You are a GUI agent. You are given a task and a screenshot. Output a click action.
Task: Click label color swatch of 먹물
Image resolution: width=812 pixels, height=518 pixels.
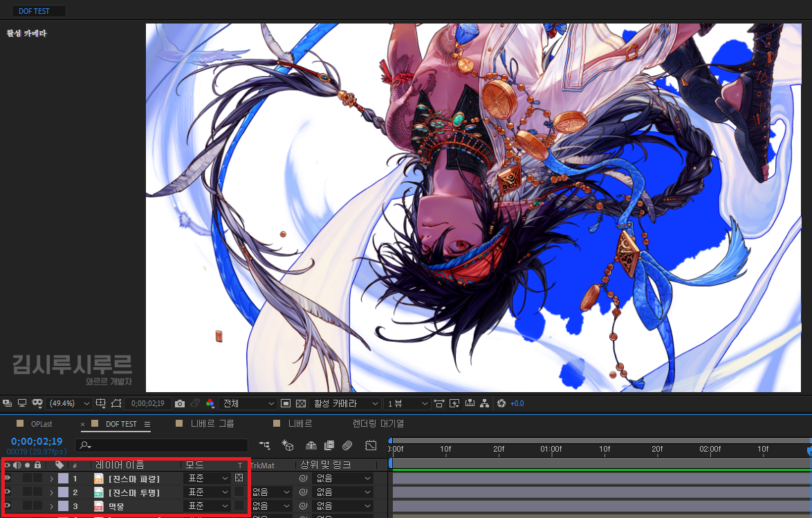point(63,506)
